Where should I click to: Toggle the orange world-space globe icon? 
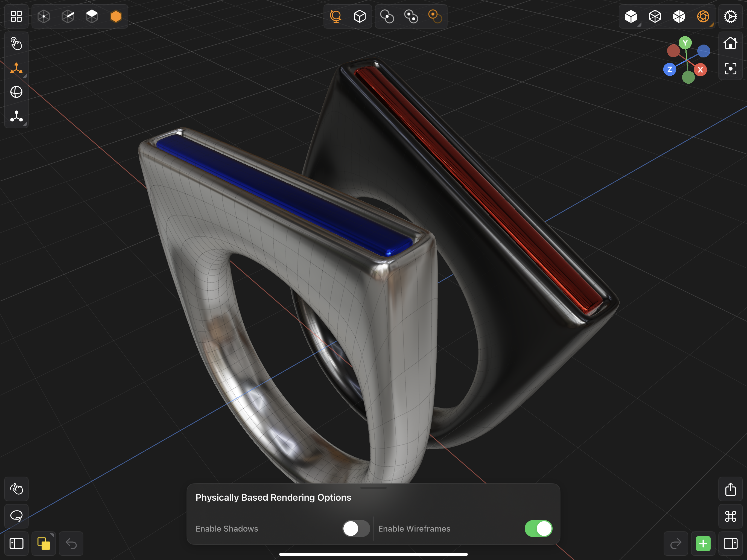point(336,16)
